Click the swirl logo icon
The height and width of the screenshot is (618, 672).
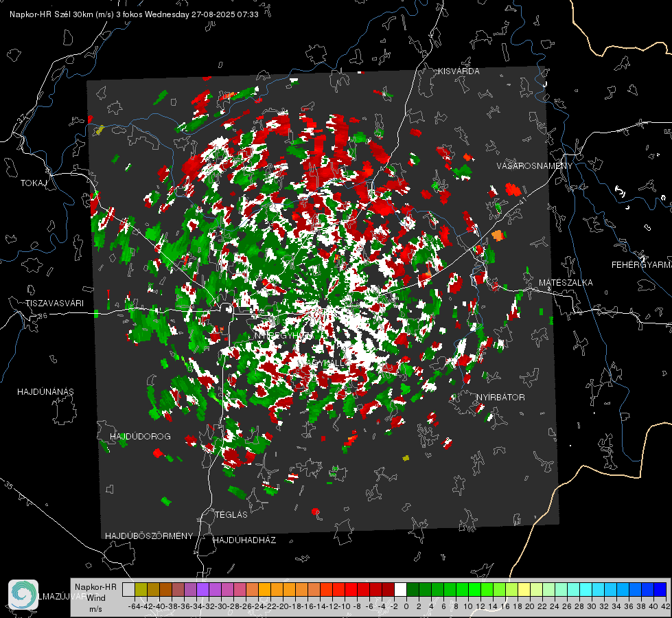tap(23, 595)
